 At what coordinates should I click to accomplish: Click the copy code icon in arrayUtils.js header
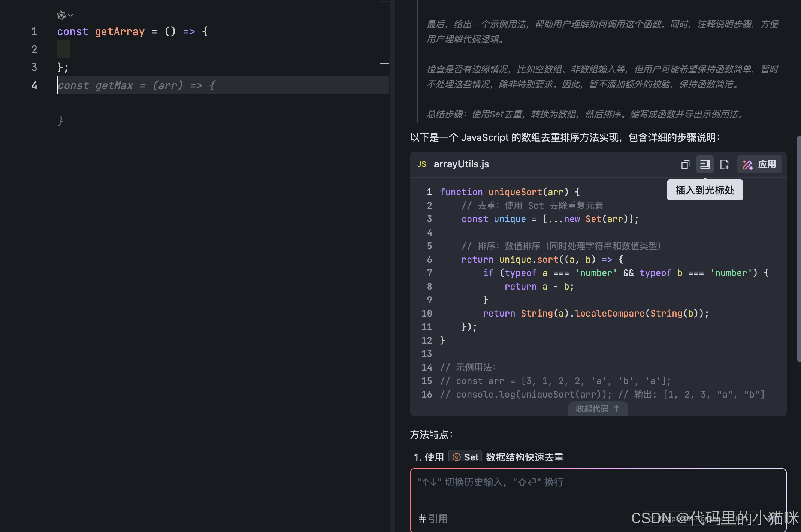pyautogui.click(x=685, y=164)
